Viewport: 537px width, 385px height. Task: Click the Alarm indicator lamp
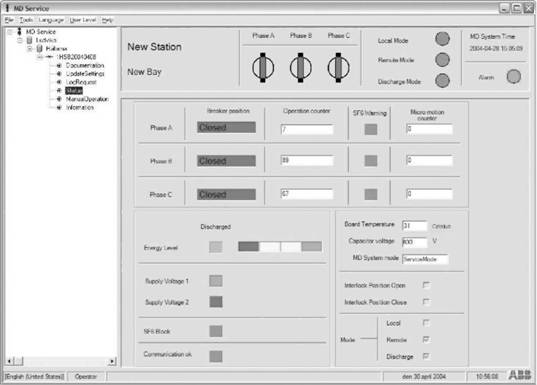pyautogui.click(x=513, y=76)
